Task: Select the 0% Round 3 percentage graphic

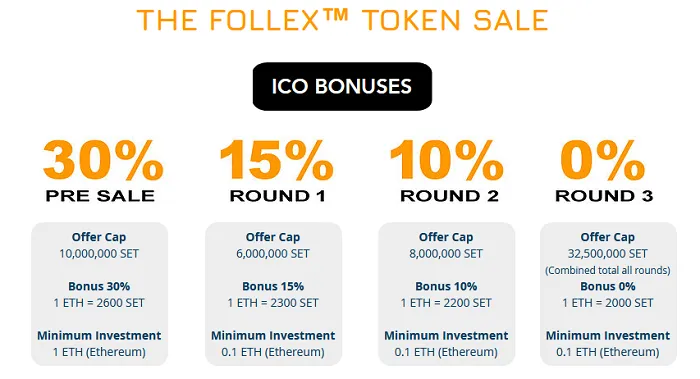Action: tap(603, 160)
